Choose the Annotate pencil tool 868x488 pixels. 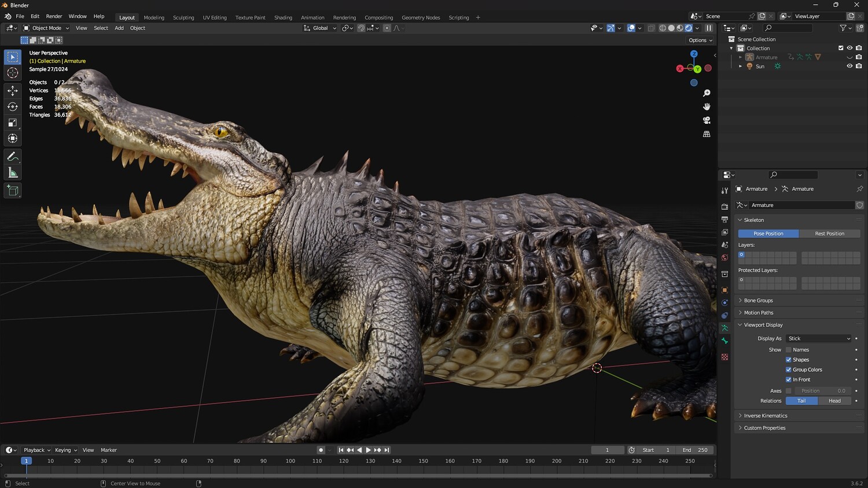[x=13, y=157]
